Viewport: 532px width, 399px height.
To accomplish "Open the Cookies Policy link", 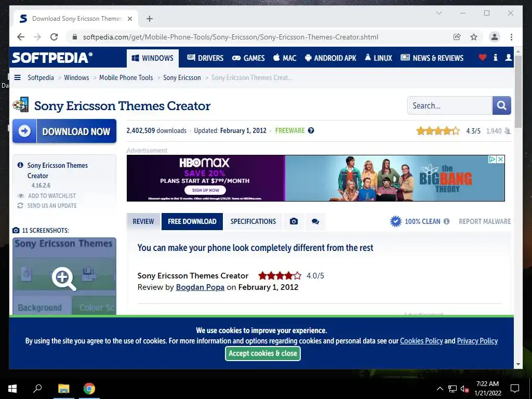I will point(421,341).
